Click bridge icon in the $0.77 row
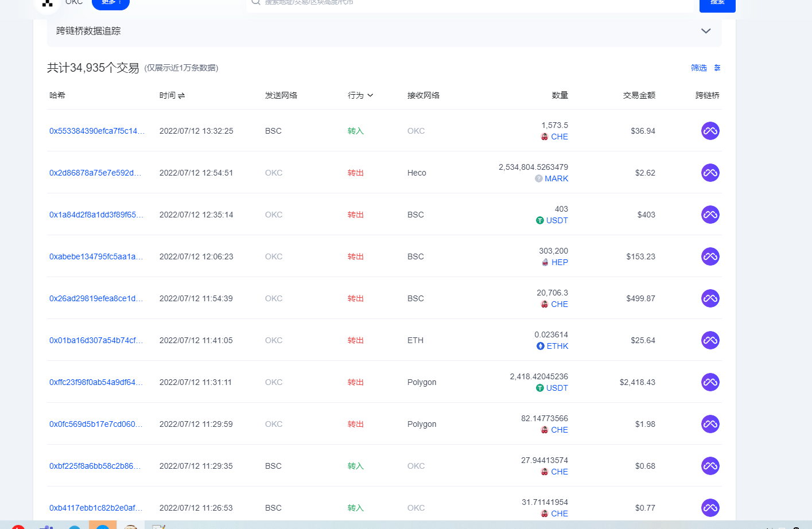Screen dimensions: 812x529 tap(710, 508)
